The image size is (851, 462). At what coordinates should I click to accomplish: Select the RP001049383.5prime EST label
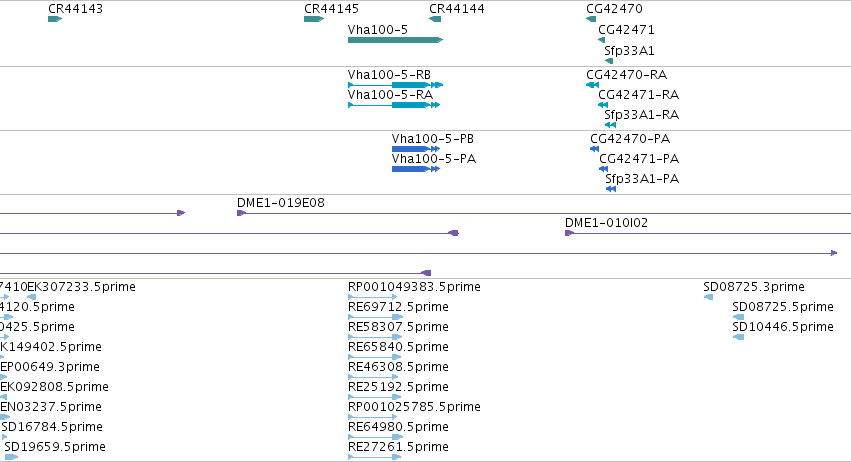click(x=414, y=287)
